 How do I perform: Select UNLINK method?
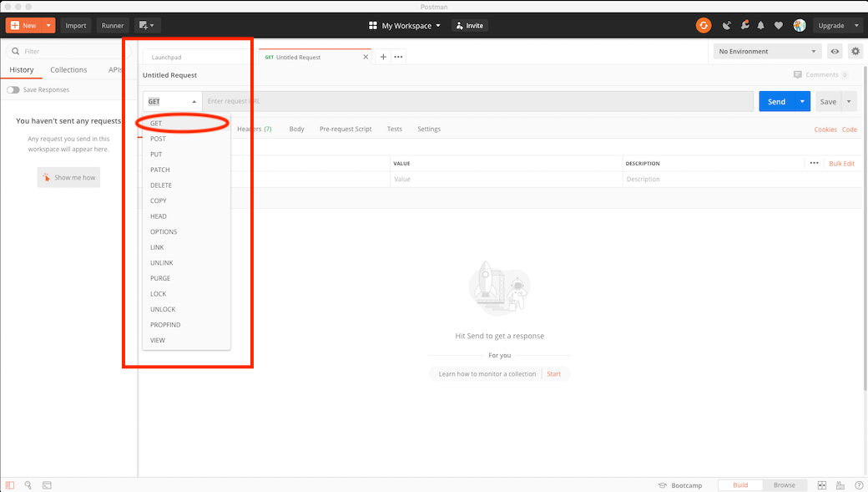pos(187,262)
